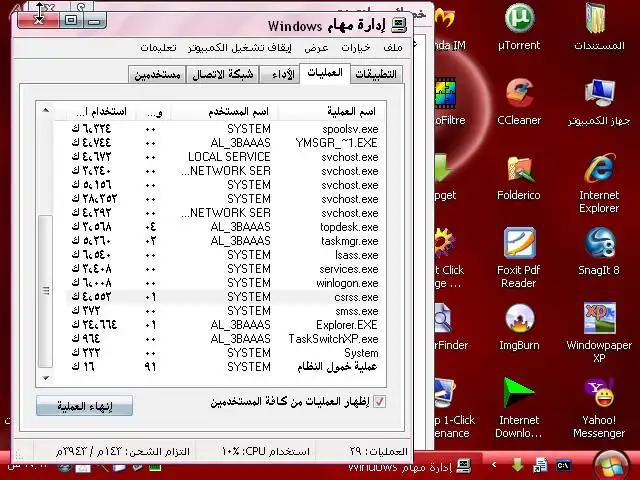
Task: Click the C:\ command prompt taskbar icon
Action: point(564,465)
